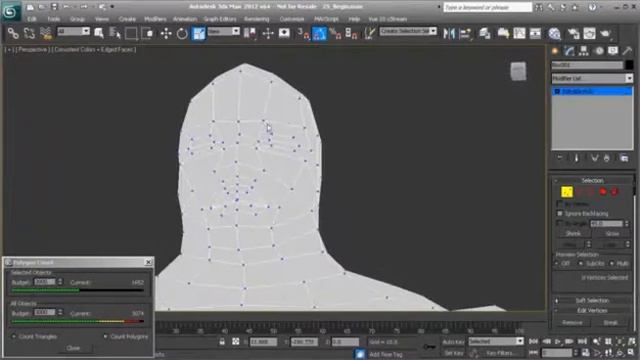
Task: Click Configure Modifier Sets icon below stack
Action: [x=624, y=158]
